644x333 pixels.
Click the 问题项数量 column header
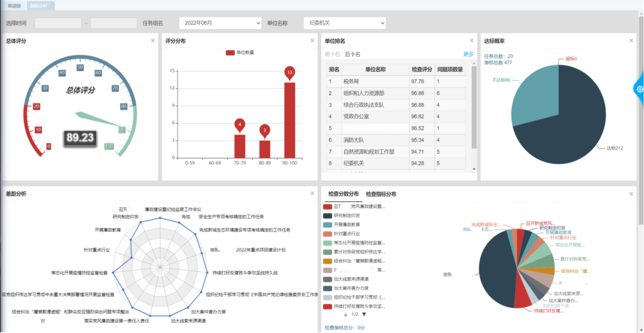[x=450, y=69]
